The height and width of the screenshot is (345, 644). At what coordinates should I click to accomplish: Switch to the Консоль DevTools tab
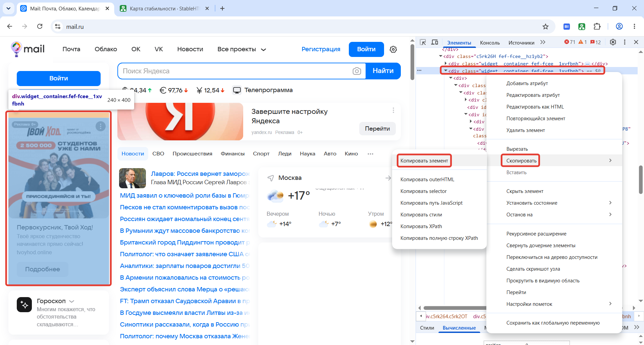click(x=490, y=43)
